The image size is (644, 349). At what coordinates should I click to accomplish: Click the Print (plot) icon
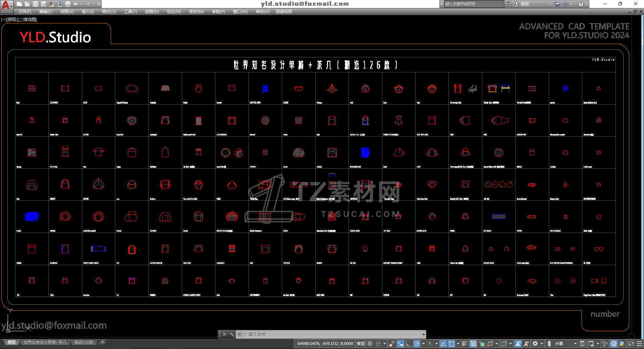tap(67, 4)
